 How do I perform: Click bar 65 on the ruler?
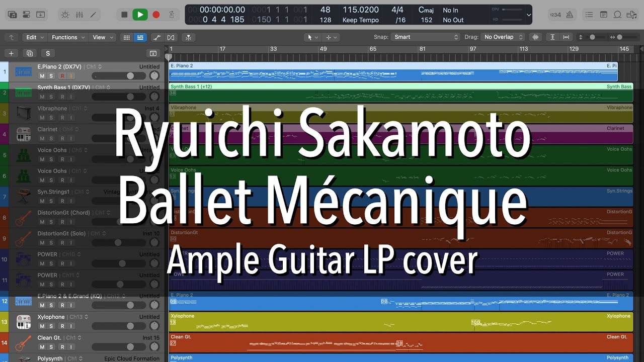click(x=373, y=49)
